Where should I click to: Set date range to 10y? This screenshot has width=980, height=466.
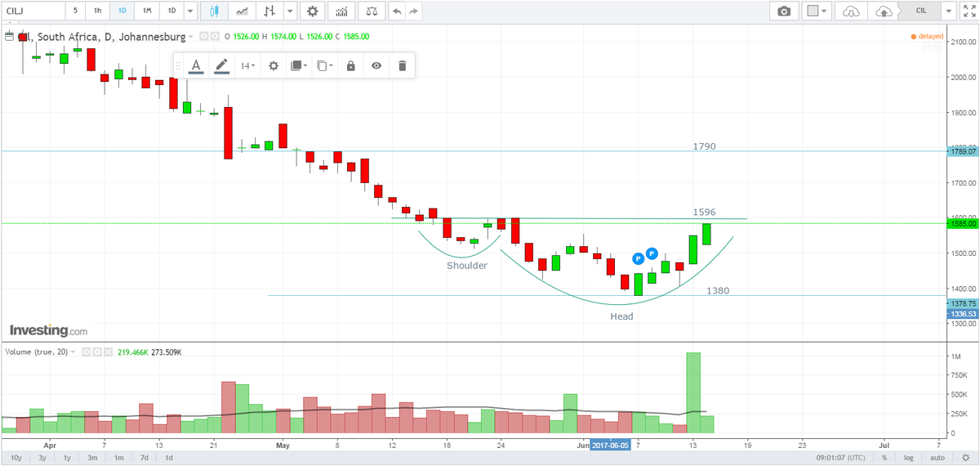pos(16,458)
